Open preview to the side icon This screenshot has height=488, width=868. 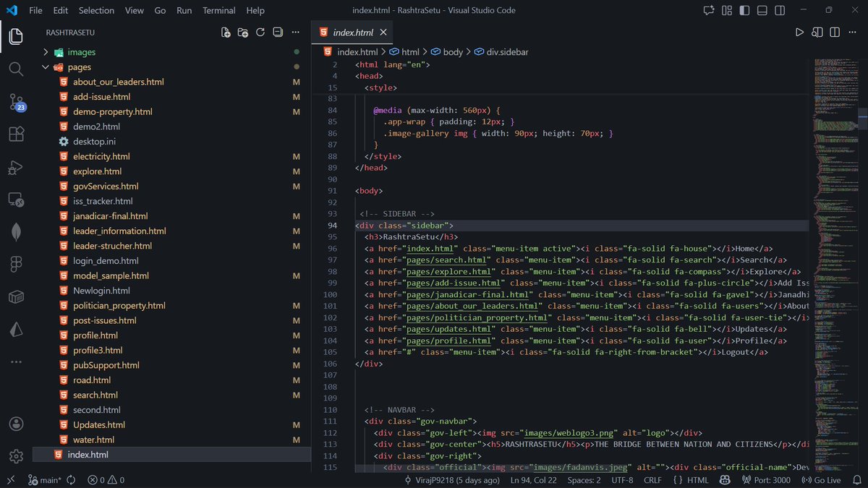[x=817, y=33]
